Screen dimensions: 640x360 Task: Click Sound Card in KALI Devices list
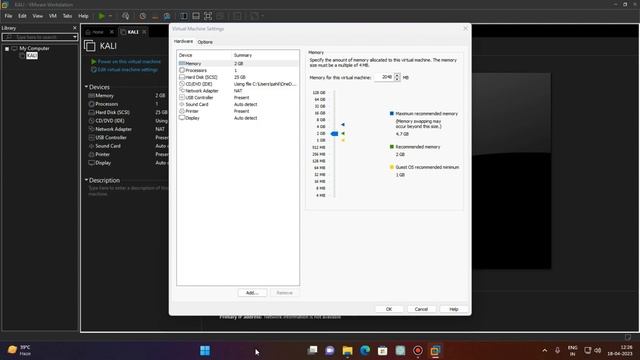click(108, 146)
